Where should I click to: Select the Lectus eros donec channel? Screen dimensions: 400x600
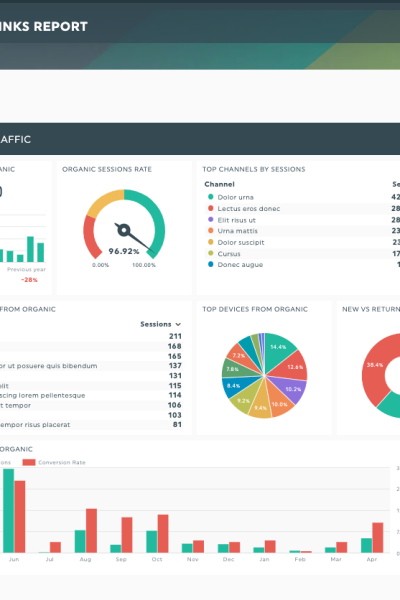[x=302, y=209]
